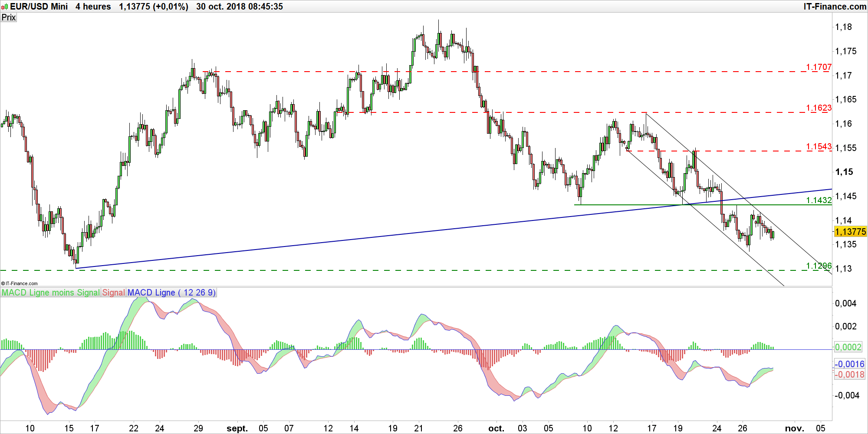Click the red 'Signal' legend label

[x=114, y=293]
